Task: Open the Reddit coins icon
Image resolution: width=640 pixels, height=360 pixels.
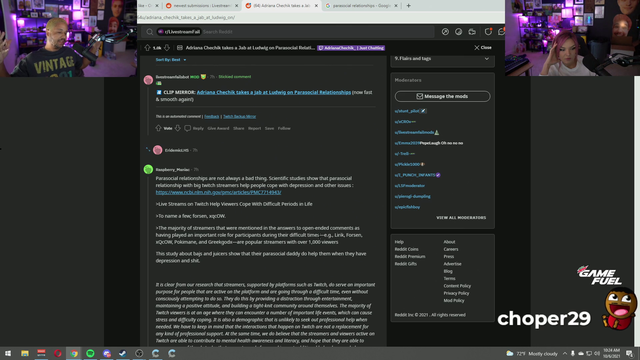Action: point(459,32)
